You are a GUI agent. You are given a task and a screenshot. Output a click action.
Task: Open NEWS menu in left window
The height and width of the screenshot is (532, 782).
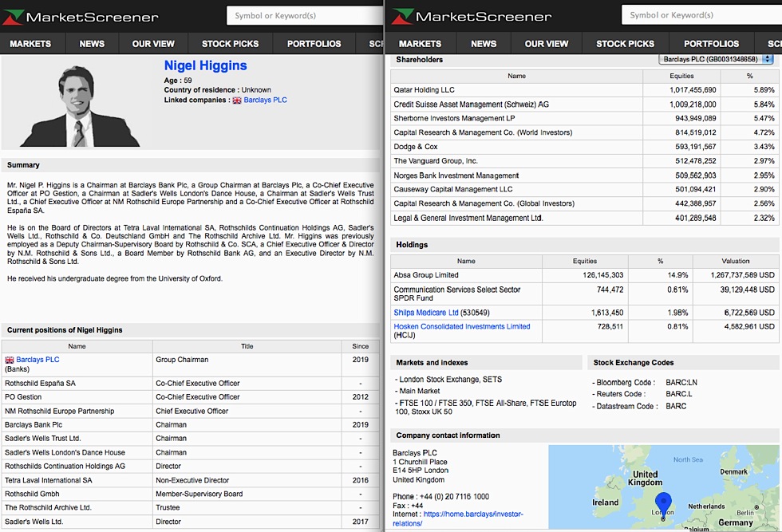coord(92,44)
